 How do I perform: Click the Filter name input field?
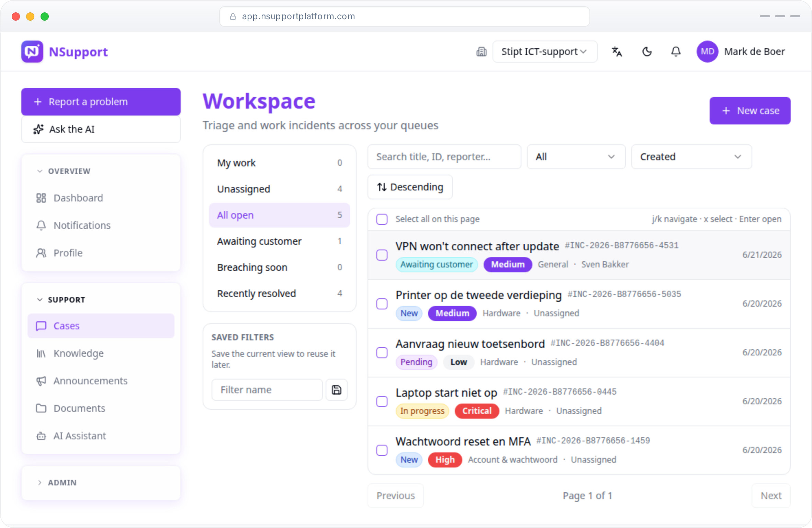click(267, 390)
